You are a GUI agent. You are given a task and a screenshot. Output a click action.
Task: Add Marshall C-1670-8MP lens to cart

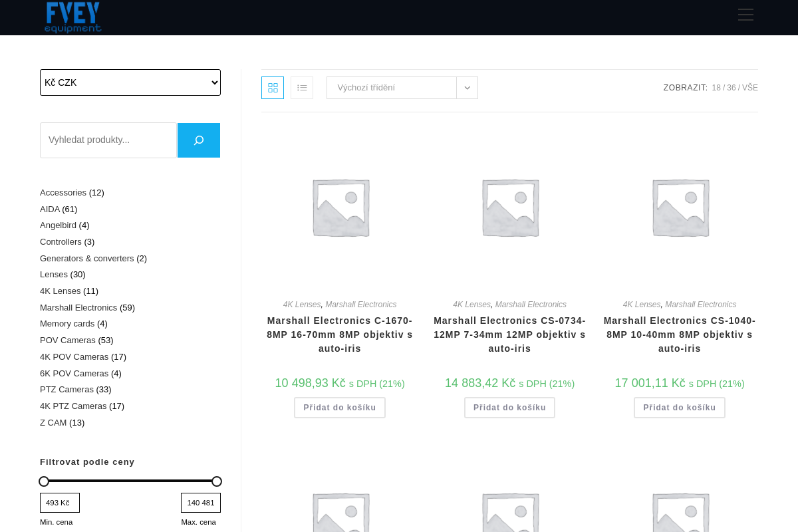340,408
